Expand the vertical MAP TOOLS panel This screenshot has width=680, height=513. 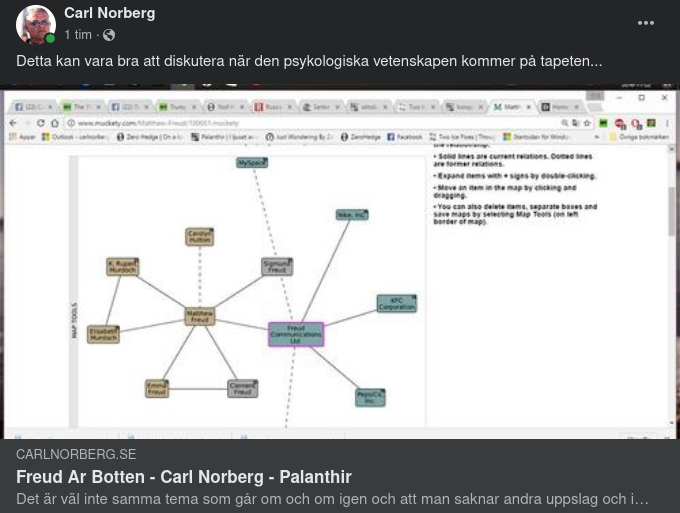tap(74, 320)
